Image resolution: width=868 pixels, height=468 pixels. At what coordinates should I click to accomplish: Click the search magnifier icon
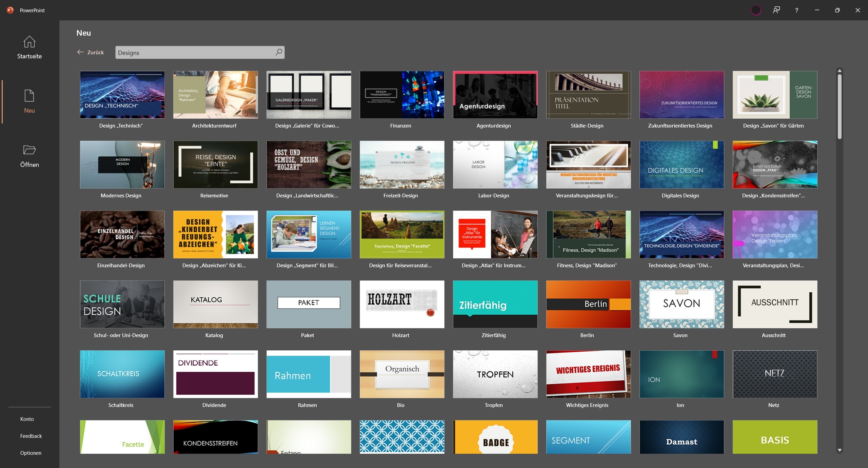point(279,52)
